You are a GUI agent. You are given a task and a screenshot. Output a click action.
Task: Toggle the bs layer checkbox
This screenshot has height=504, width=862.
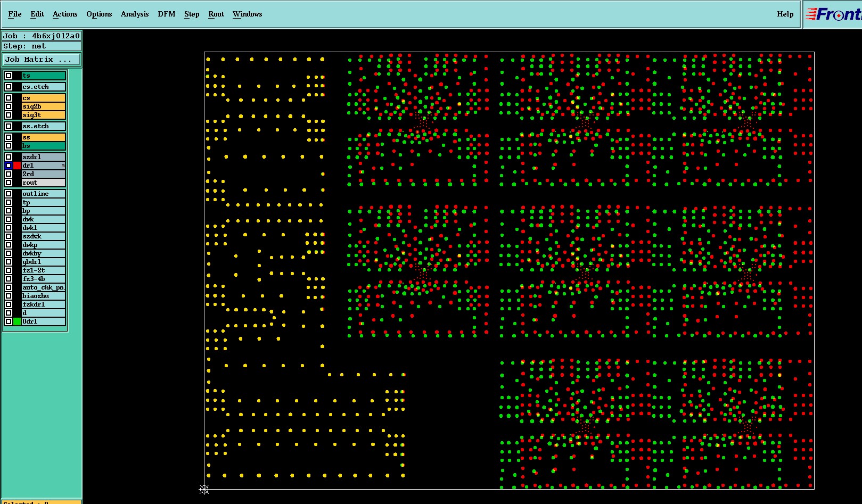(9, 146)
